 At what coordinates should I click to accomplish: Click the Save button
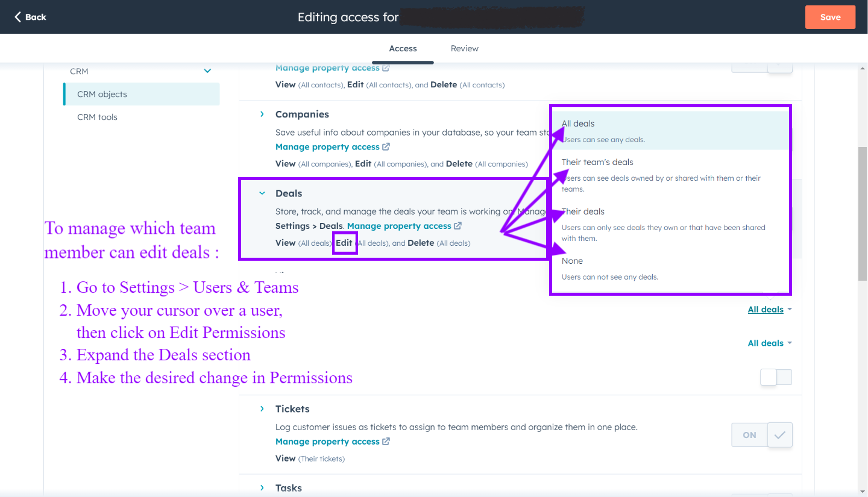tap(830, 17)
